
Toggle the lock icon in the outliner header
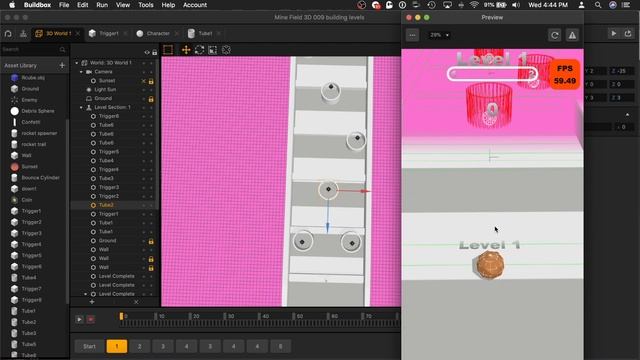pyautogui.click(x=154, y=52)
